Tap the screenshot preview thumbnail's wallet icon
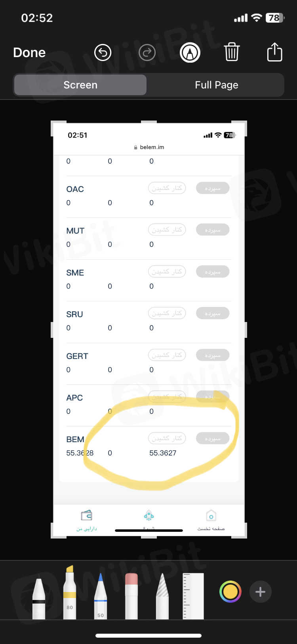Image resolution: width=297 pixels, height=644 pixels. click(86, 516)
